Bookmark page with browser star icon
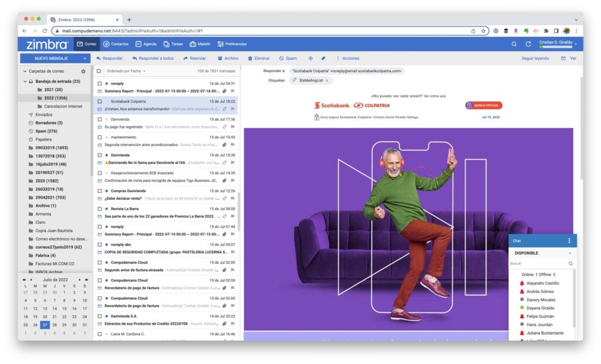Viewport: 601px width, 364px height. (483, 30)
